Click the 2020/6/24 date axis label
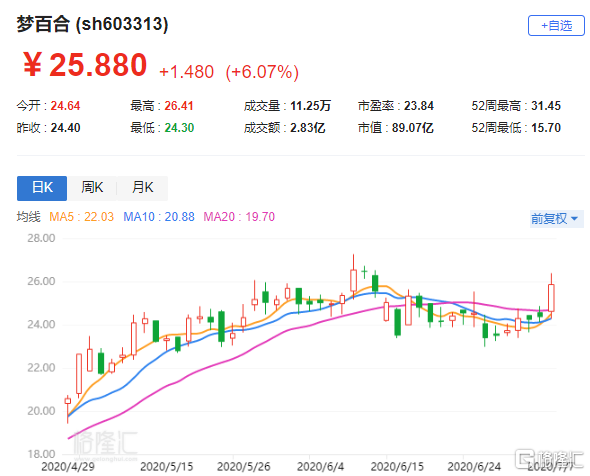This screenshot has height=476, width=590. click(474, 467)
